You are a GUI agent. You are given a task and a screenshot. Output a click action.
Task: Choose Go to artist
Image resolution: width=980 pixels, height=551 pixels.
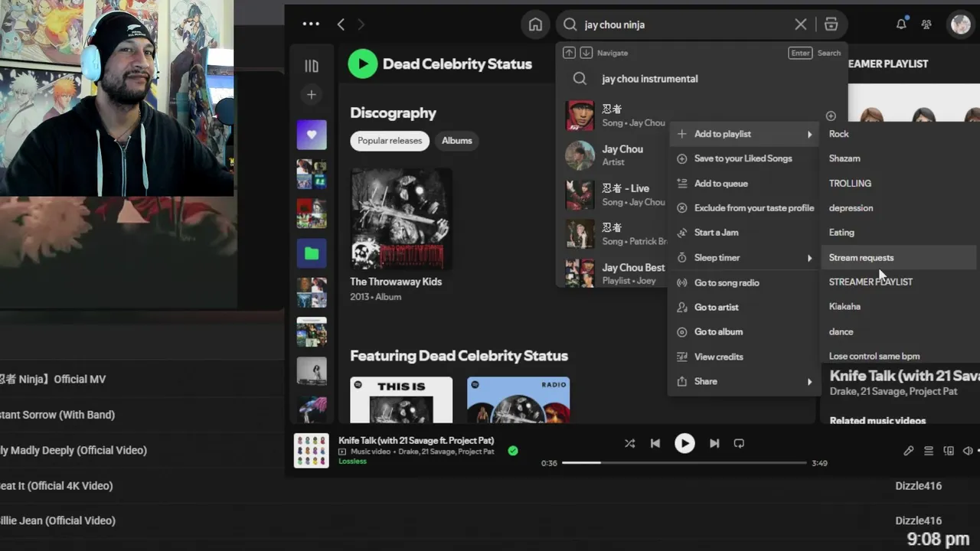point(744,308)
